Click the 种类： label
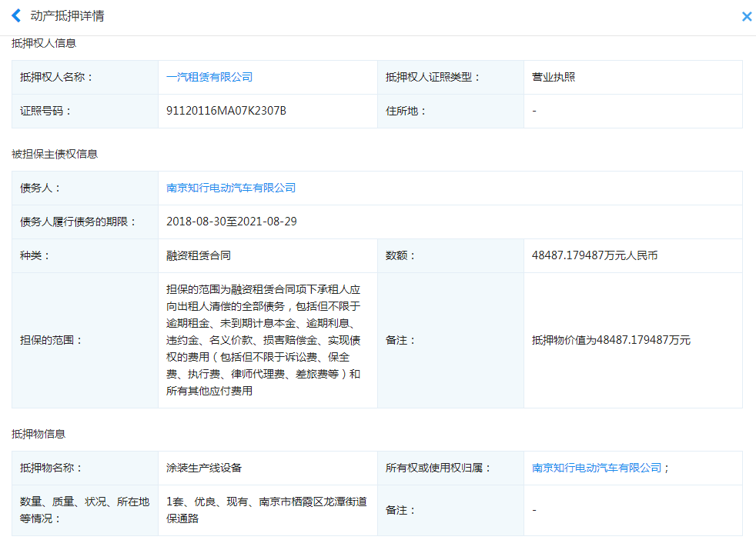This screenshot has width=756, height=540. (x=35, y=255)
